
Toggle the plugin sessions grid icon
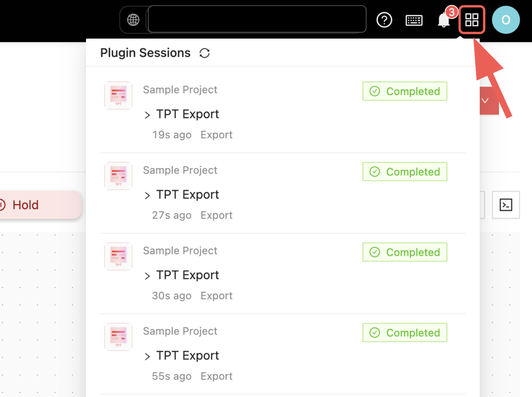[x=472, y=20]
